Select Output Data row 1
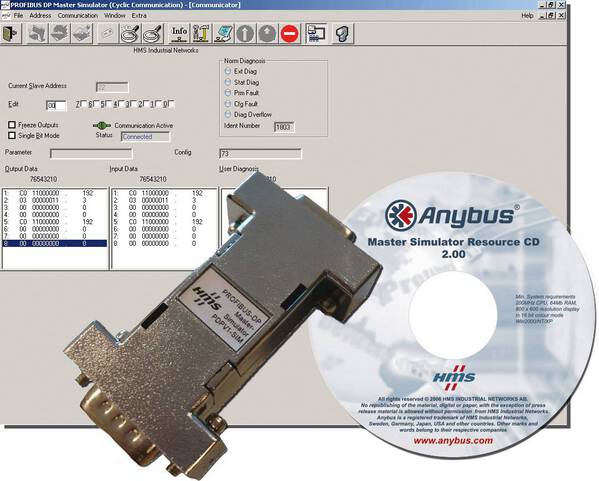 [x=55, y=193]
